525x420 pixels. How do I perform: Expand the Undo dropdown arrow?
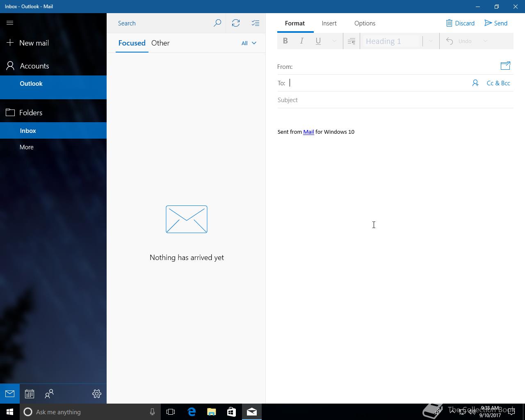coord(485,41)
